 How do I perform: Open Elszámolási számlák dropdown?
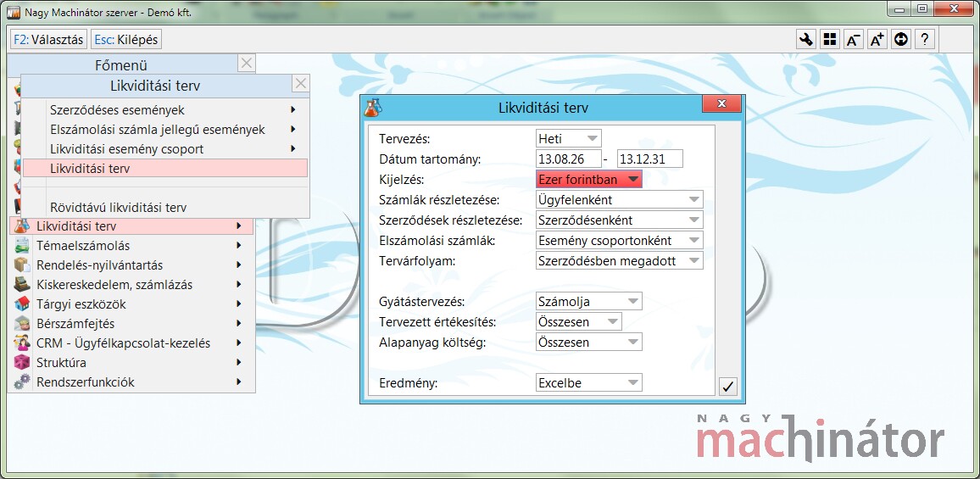pos(620,240)
